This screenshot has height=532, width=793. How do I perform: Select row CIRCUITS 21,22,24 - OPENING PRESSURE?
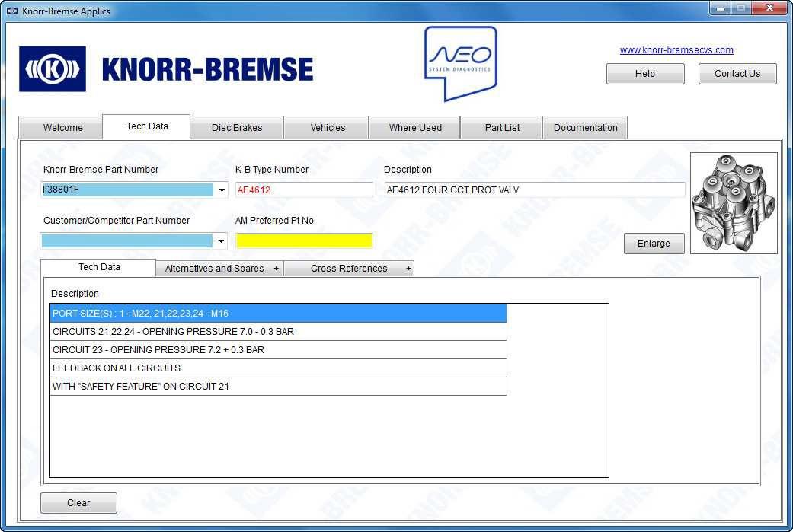pyautogui.click(x=278, y=331)
